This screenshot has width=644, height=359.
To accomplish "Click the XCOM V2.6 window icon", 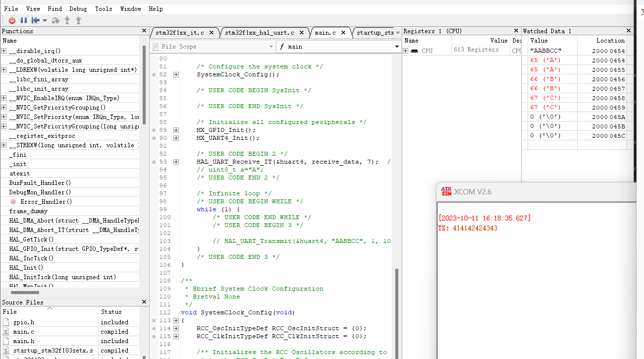I will 446,192.
